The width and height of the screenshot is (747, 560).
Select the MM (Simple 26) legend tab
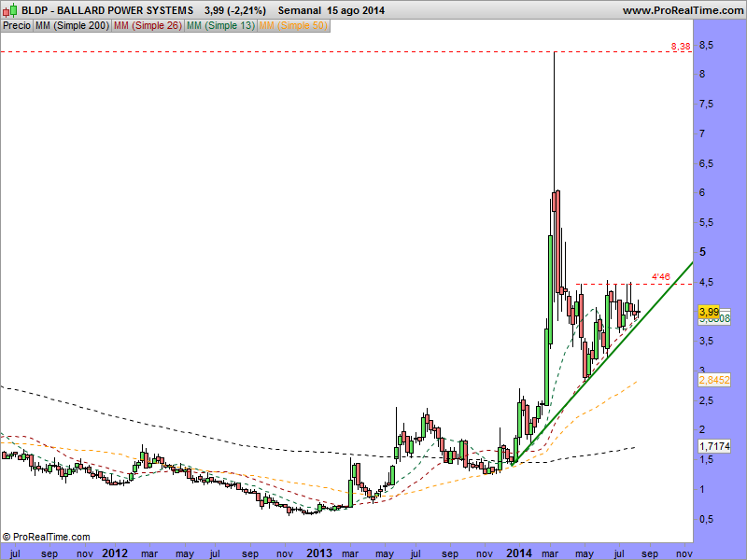(x=148, y=26)
